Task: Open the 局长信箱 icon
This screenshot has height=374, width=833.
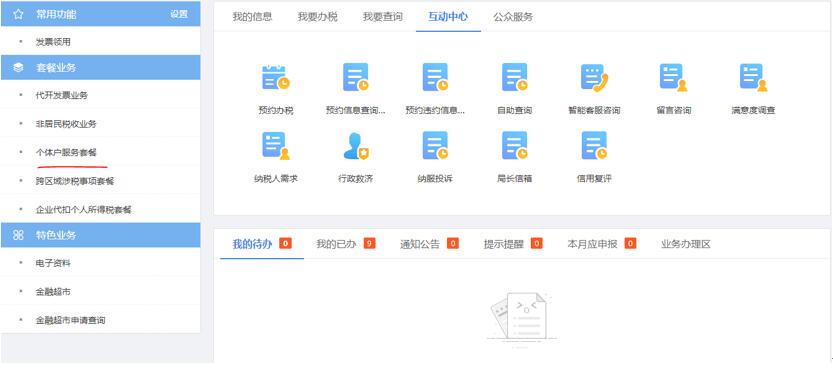Action: [x=514, y=146]
